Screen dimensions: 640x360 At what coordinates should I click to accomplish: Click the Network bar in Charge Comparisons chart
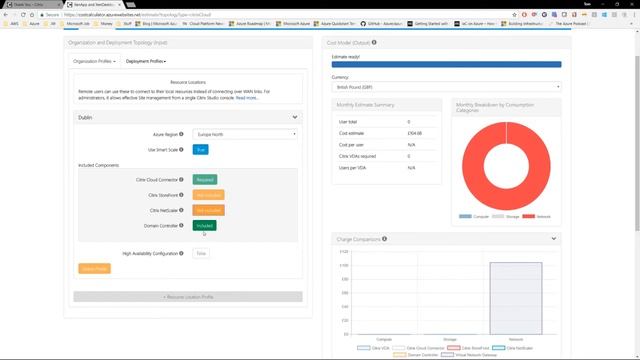tap(516, 298)
